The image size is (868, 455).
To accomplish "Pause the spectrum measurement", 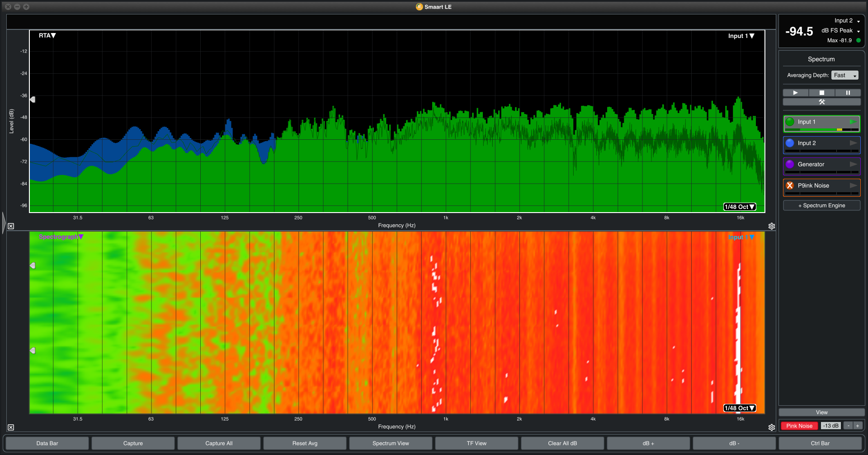I will 848,93.
